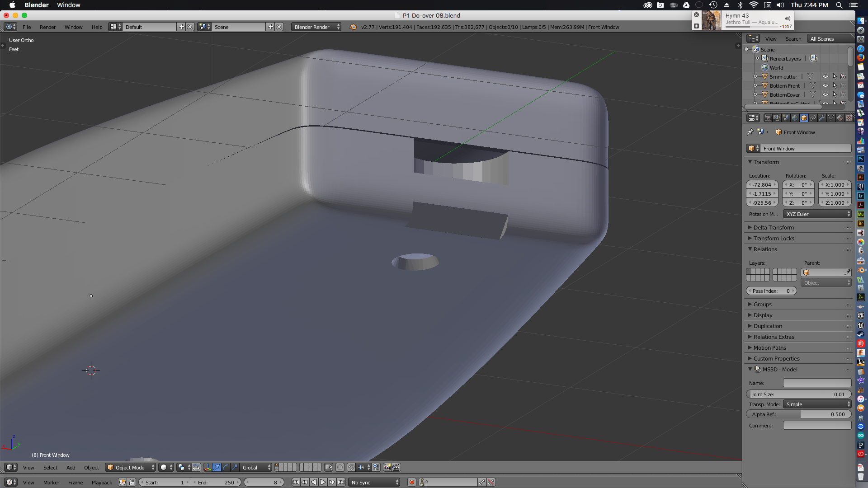Open the World properties tab
Image resolution: width=868 pixels, height=488 pixels.
tap(795, 118)
